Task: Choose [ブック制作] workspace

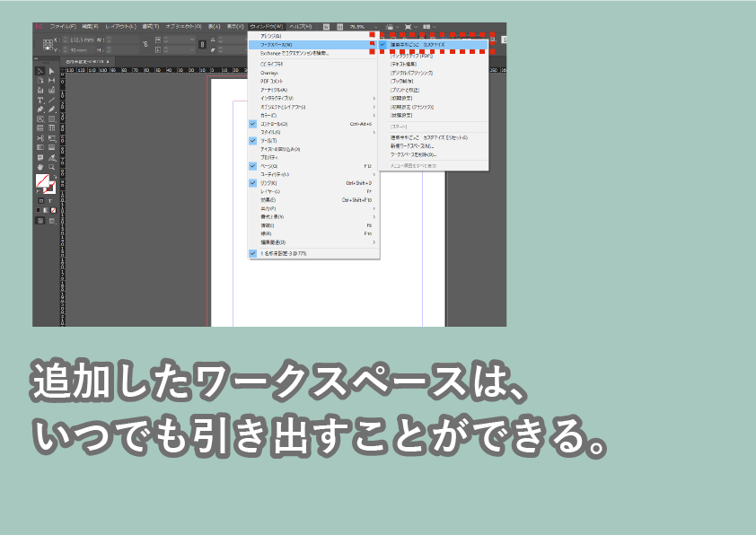Action: point(433,82)
